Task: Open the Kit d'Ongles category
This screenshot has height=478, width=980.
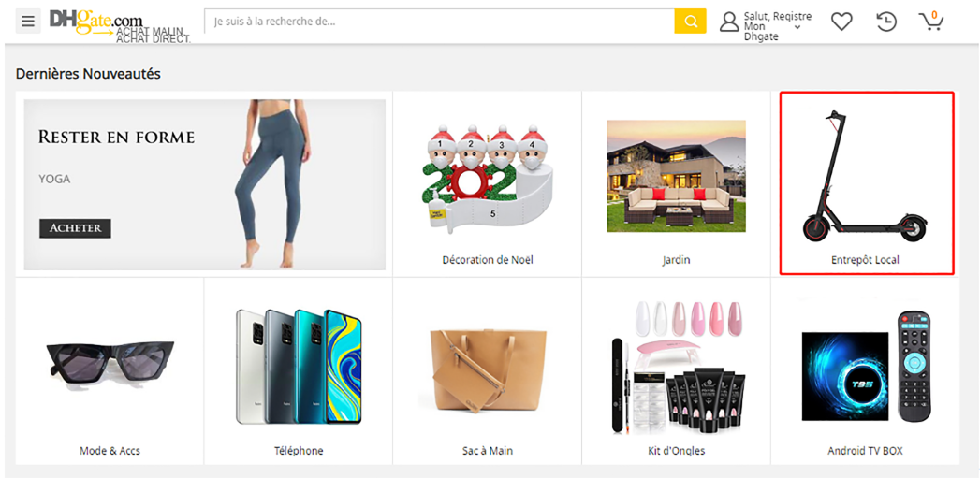Action: 676,371
